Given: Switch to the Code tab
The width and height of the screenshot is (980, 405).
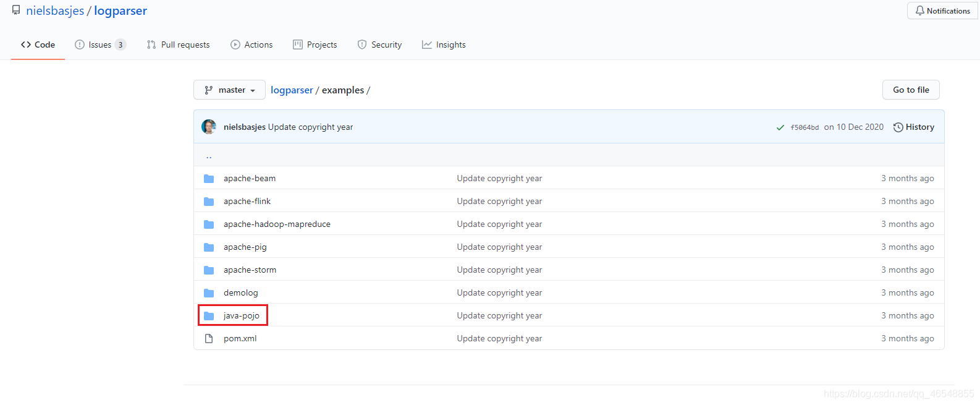Looking at the screenshot, I should tap(38, 45).
